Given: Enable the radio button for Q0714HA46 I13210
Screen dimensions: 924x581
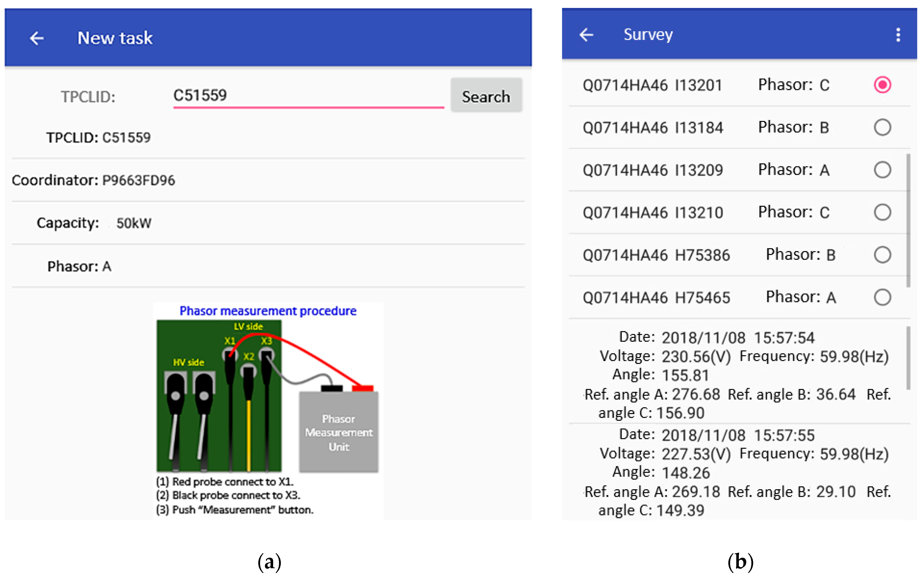Looking at the screenshot, I should pyautogui.click(x=882, y=212).
